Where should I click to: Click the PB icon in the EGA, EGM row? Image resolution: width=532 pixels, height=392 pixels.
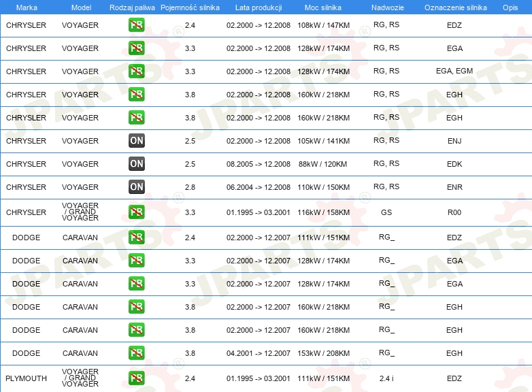click(136, 71)
